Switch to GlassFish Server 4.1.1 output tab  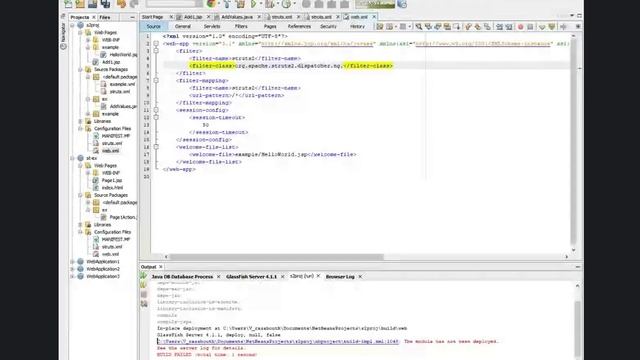(251, 277)
